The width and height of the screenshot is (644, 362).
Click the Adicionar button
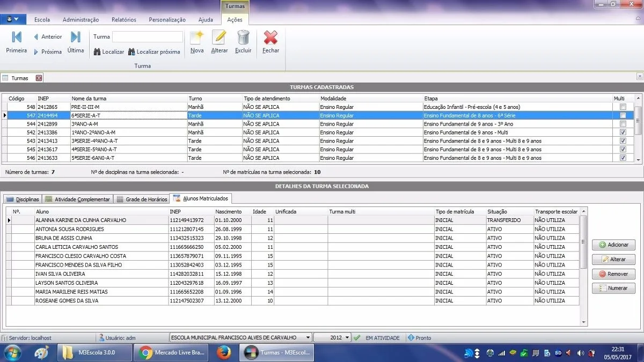pos(613,245)
